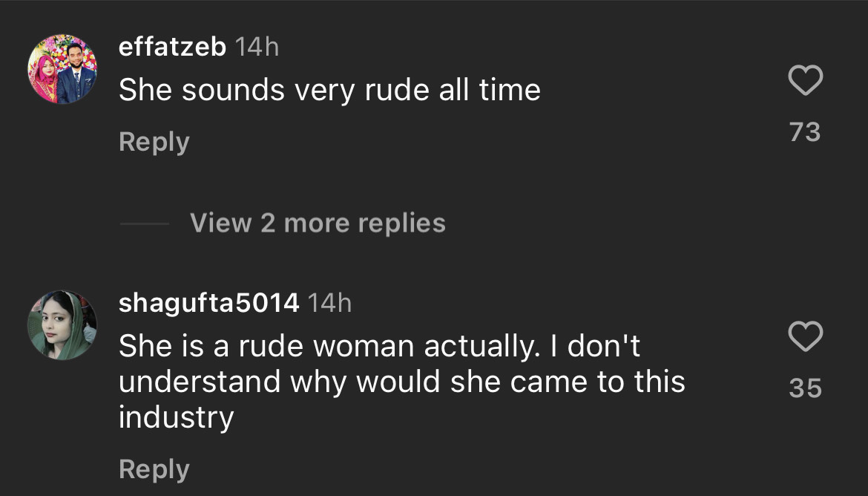
Task: Open shagufta5014's profile avatar
Action: point(62,325)
